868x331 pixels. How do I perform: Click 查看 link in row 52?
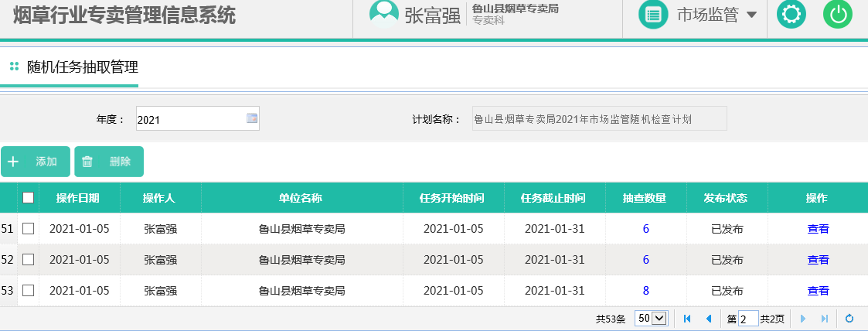[819, 260]
